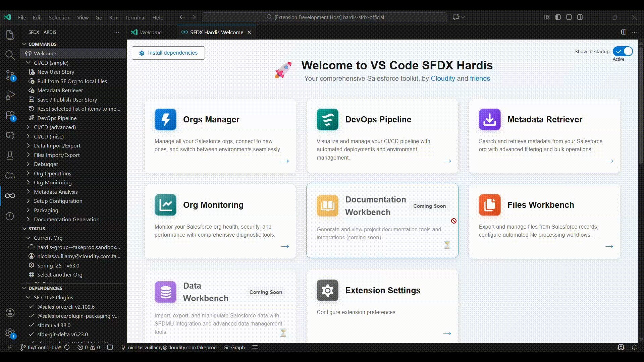Switch to the Welcome editor tab
The image size is (644, 362).
(x=151, y=32)
